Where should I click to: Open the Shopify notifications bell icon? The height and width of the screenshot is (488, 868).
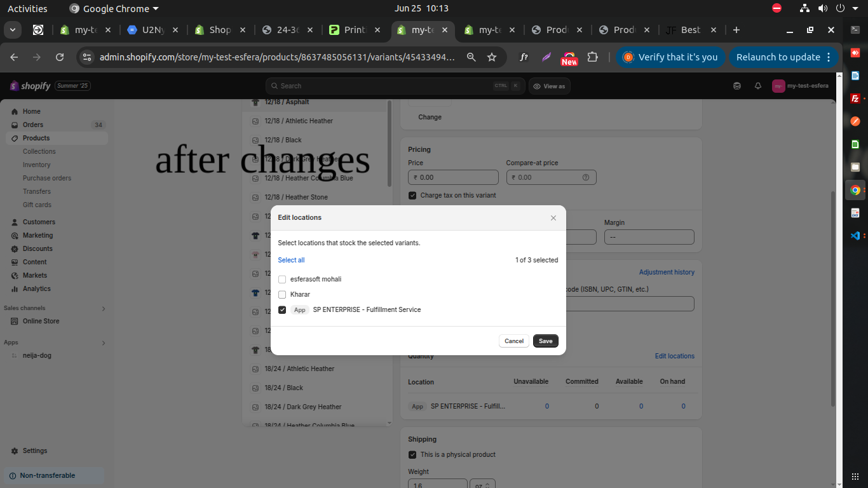point(757,86)
